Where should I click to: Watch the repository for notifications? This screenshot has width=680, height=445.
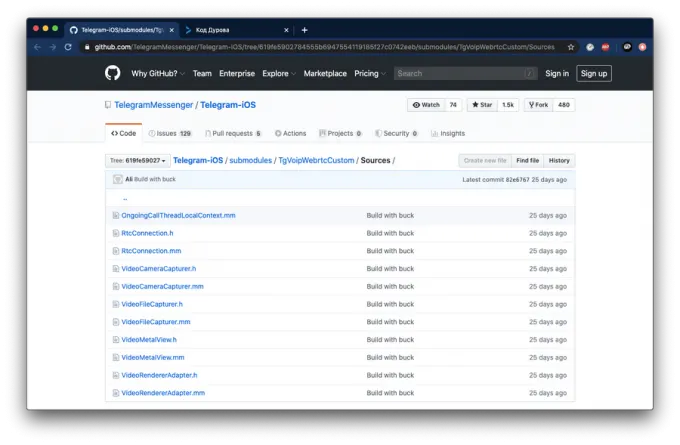click(x=426, y=105)
